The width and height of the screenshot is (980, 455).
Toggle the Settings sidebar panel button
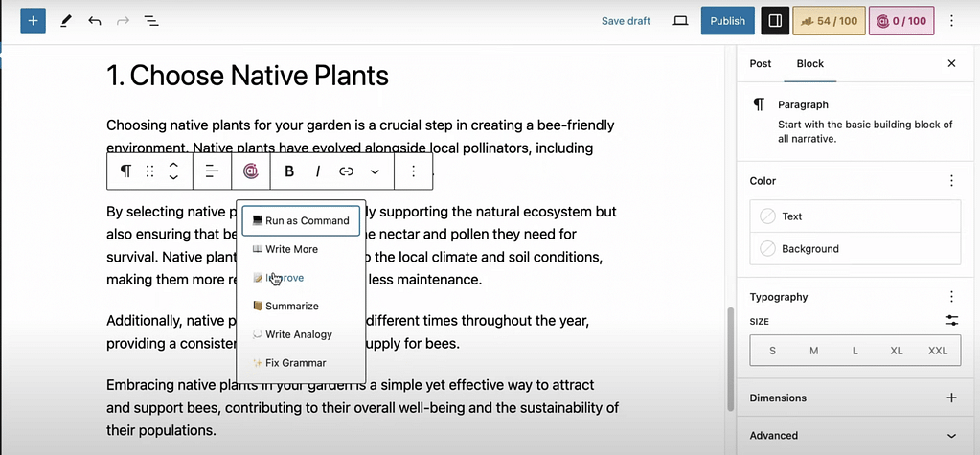point(775,20)
